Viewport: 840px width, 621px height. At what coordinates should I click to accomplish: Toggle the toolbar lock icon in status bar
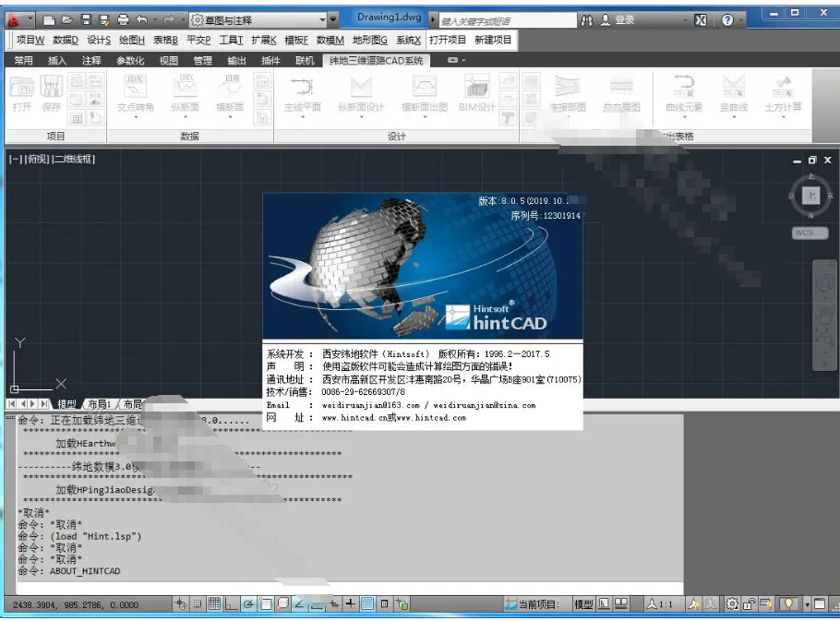749,603
